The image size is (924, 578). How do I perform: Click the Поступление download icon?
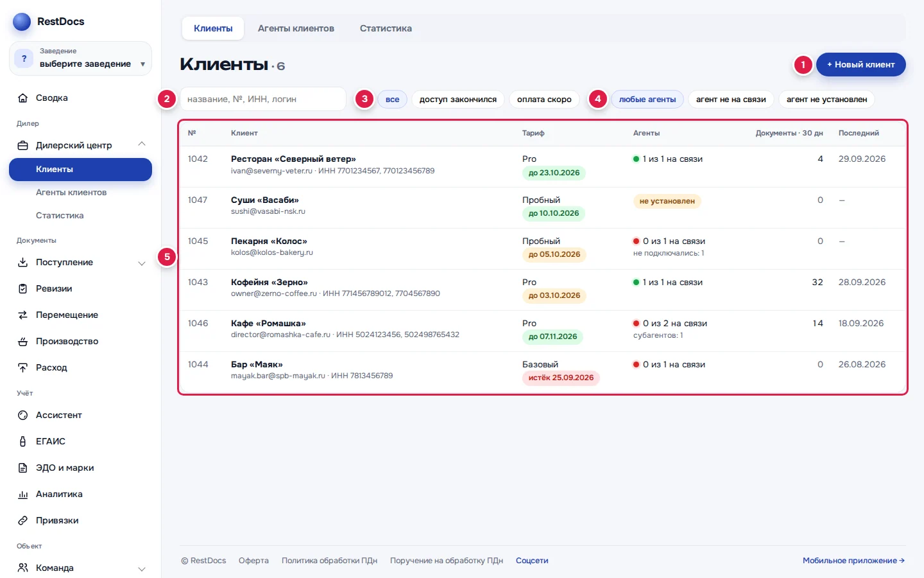point(23,263)
